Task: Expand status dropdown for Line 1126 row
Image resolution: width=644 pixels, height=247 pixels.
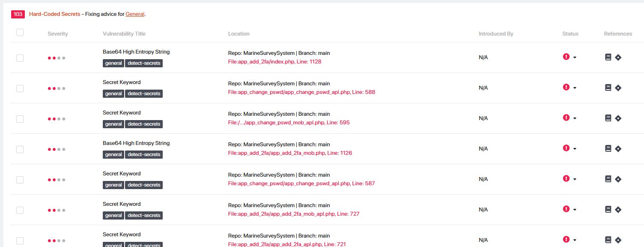Action: [x=575, y=149]
